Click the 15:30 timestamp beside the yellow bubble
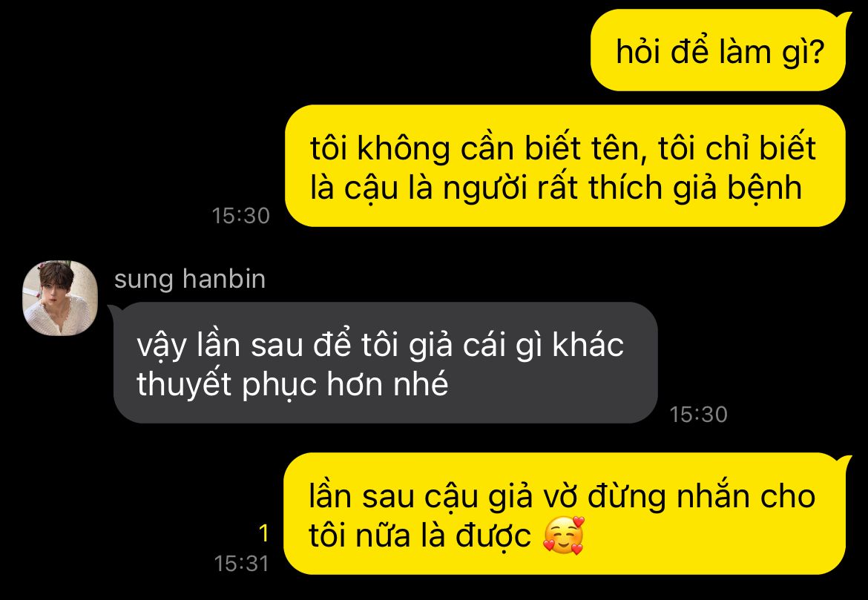The width and height of the screenshot is (868, 600). (241, 215)
